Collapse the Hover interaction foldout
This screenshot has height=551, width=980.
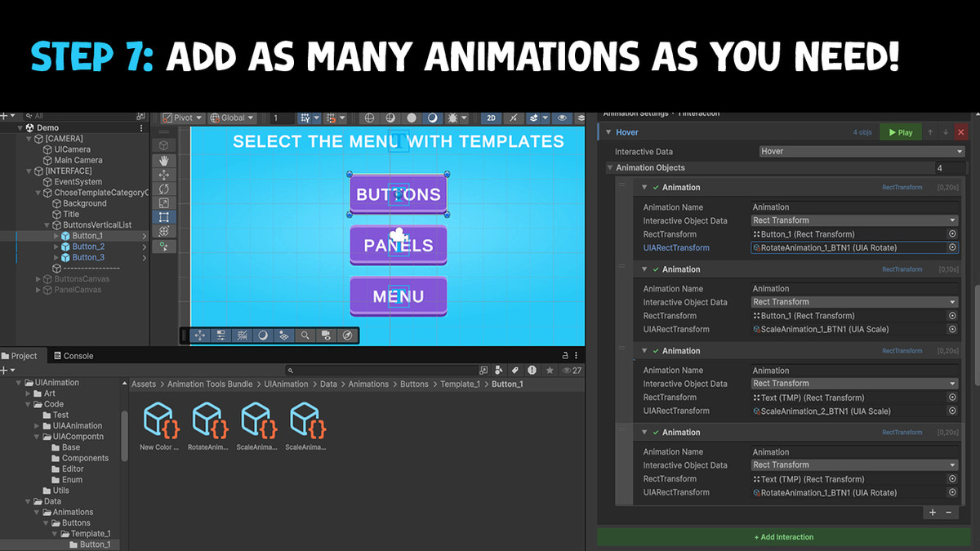pos(608,132)
